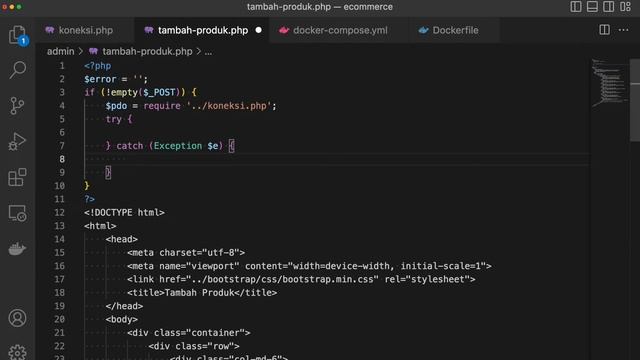Click tambah-produk.php in the breadcrumb

coord(147,51)
